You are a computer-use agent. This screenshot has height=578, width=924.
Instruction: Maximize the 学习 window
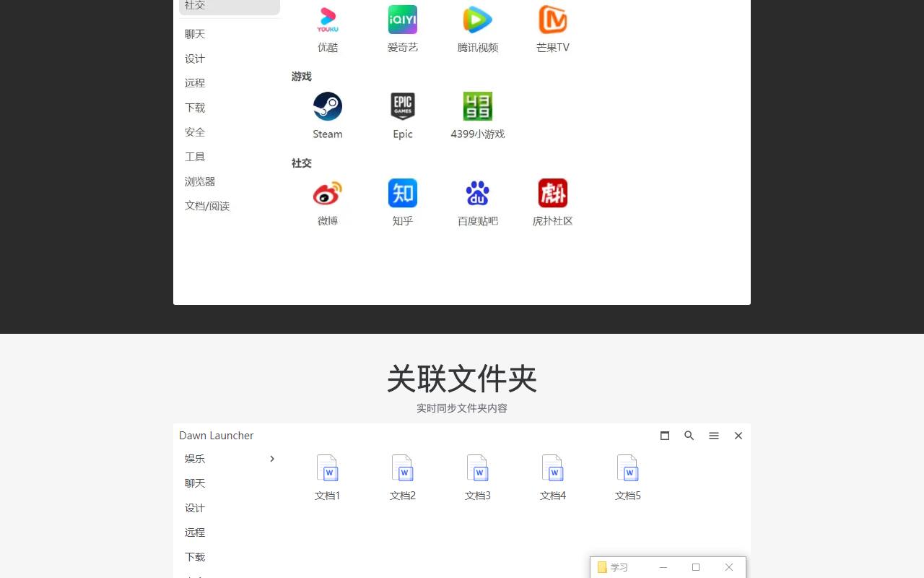click(x=696, y=568)
